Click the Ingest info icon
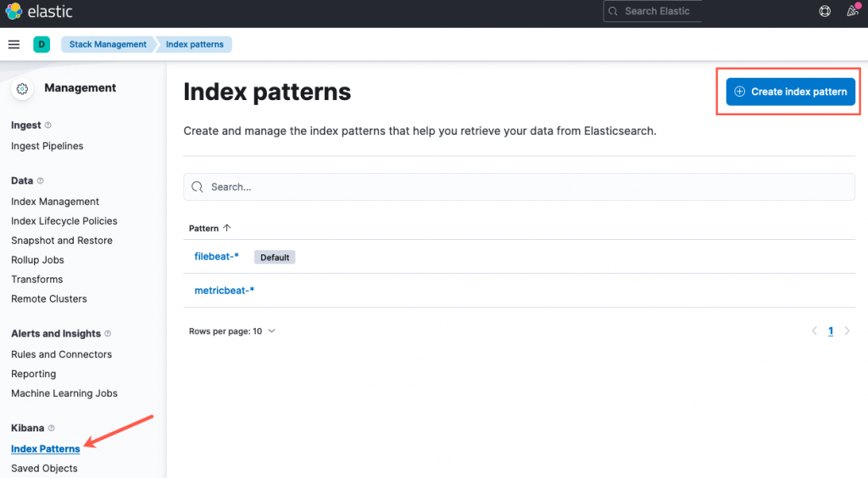Screen dimensions: 868x478 (48, 125)
